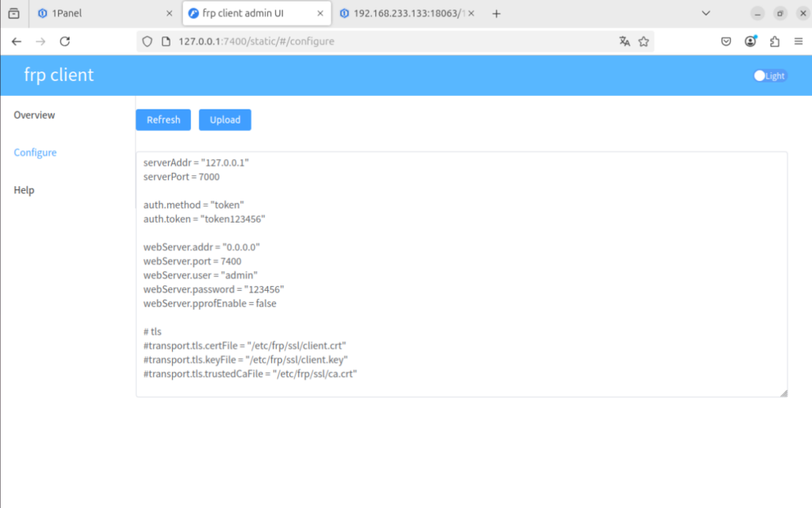Open the Pocket save icon

pos(726,41)
